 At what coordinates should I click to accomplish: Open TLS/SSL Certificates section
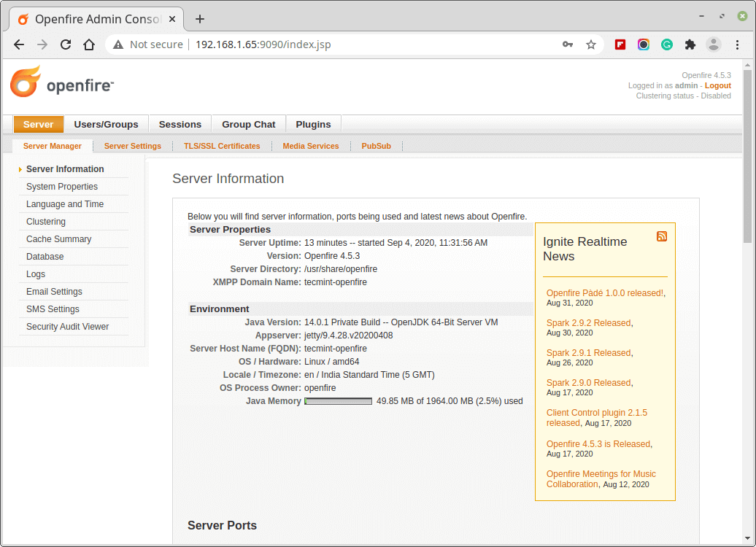[222, 146]
